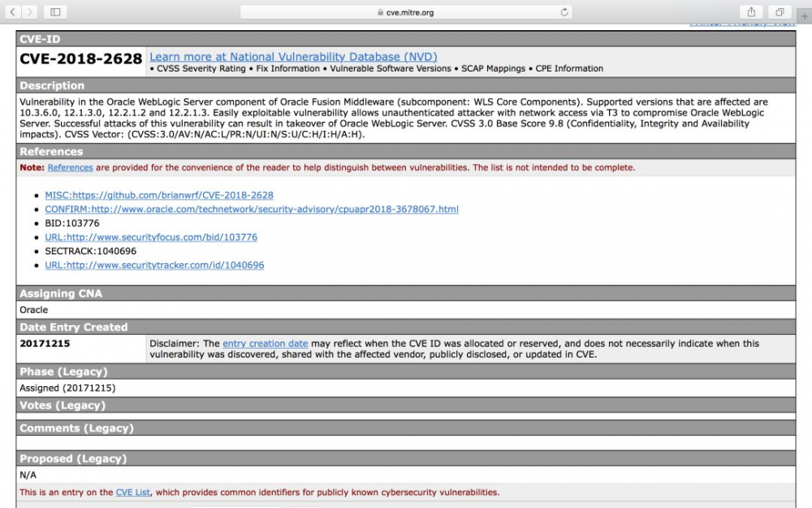Reload the page with the refresh icon
The height and width of the screenshot is (508, 812).
pos(564,12)
